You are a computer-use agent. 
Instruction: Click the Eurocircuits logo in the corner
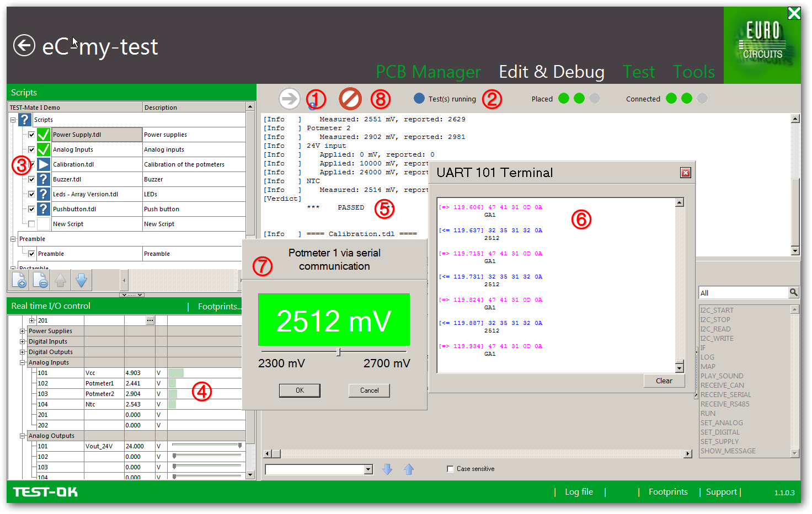coord(762,45)
